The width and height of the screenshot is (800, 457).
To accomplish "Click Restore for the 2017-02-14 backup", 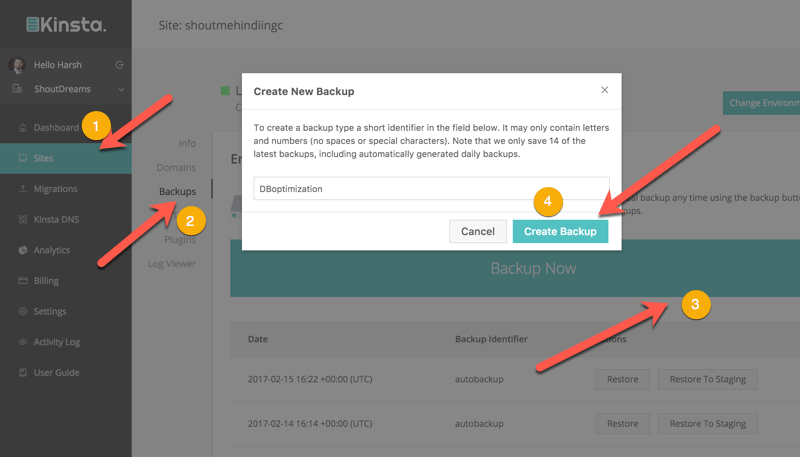I will pyautogui.click(x=622, y=423).
